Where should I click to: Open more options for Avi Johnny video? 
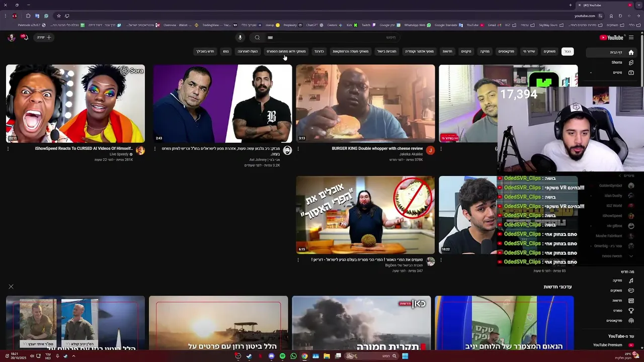pyautogui.click(x=155, y=149)
